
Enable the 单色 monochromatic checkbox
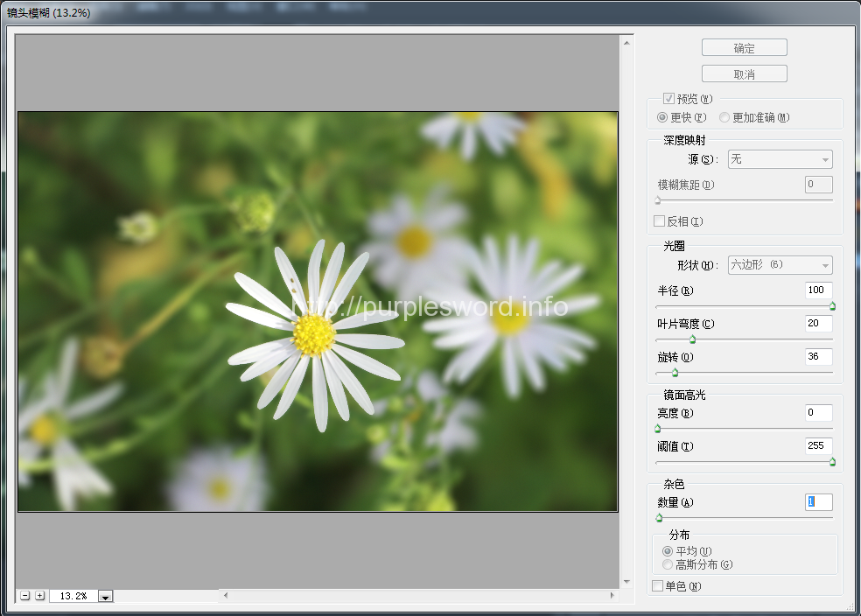pos(658,586)
